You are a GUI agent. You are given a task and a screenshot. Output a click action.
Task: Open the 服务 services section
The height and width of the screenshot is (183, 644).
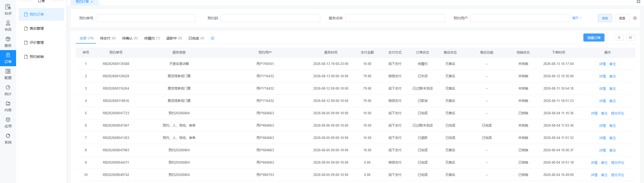(x=8, y=42)
